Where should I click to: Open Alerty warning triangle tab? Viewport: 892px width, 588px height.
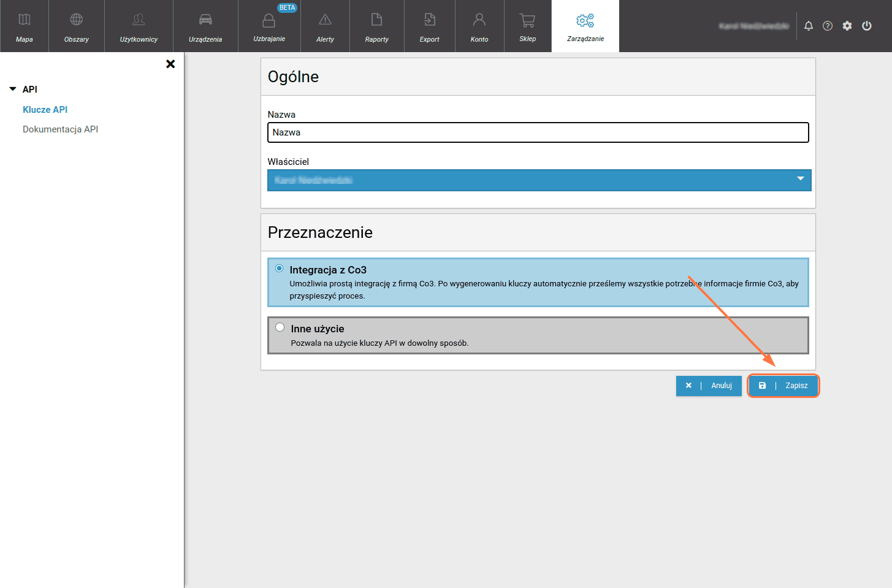325,26
